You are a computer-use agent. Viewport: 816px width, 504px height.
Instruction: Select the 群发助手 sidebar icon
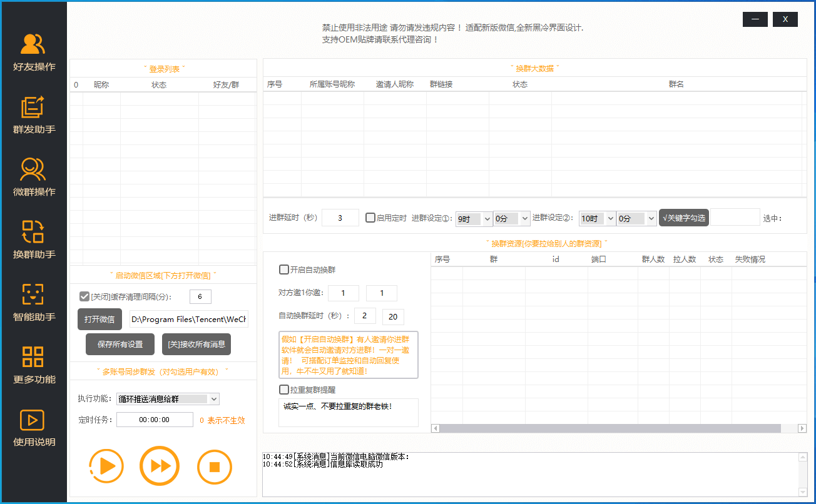33,107
